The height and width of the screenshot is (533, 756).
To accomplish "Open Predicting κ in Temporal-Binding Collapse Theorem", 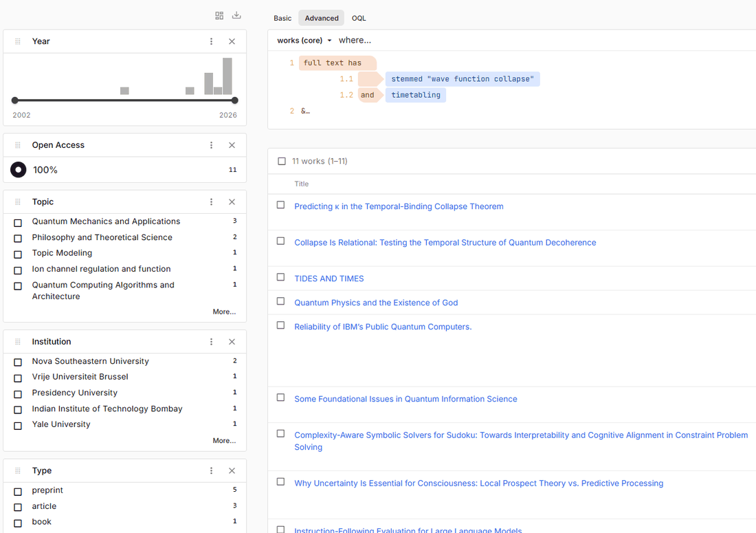I will pos(399,206).
